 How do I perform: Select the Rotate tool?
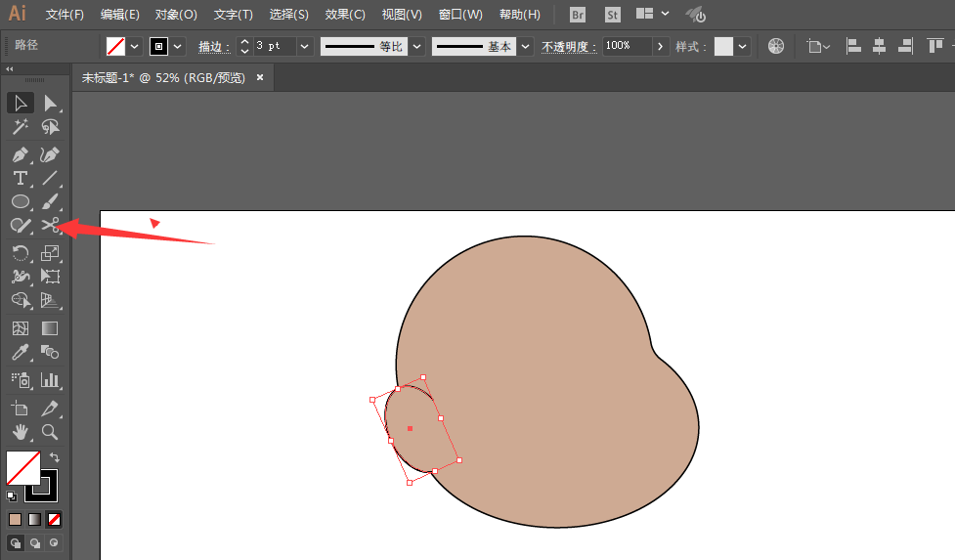coord(20,253)
